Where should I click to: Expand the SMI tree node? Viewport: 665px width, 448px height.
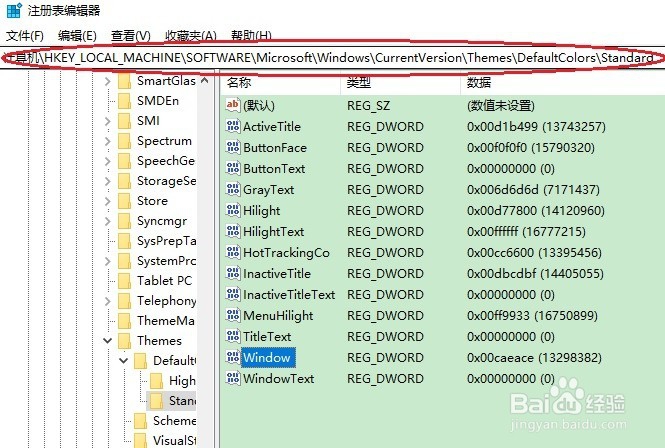click(108, 121)
